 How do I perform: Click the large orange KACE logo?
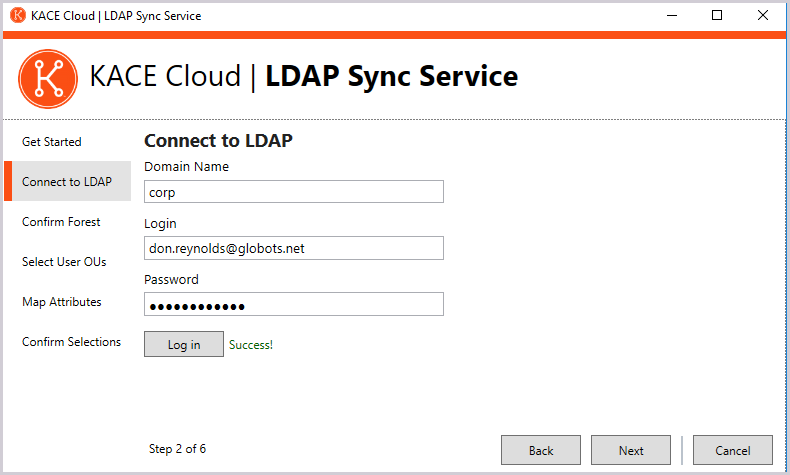[x=47, y=77]
